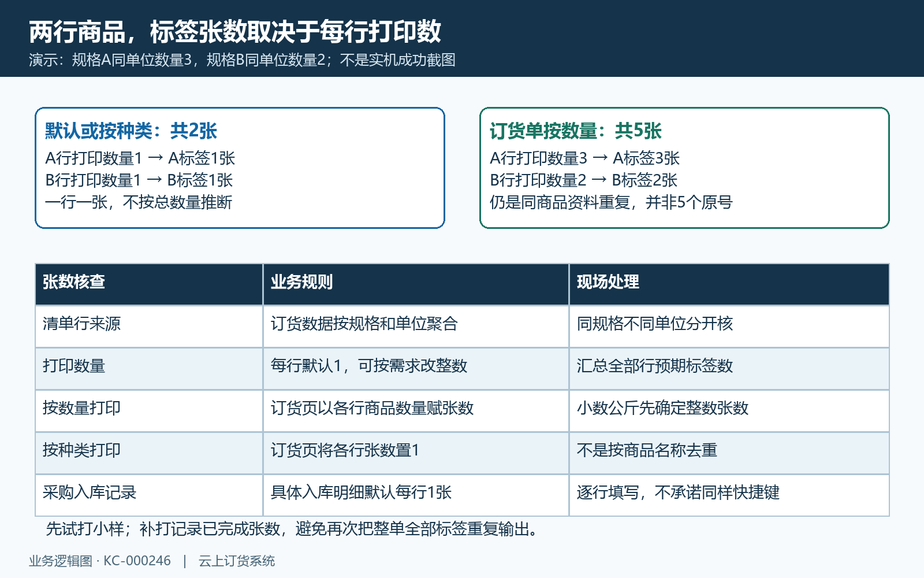Click the cell 同规格不同单位分开核

(729, 326)
